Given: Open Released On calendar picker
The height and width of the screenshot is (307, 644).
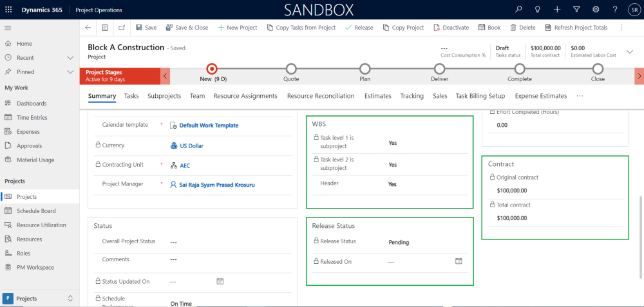Looking at the screenshot, I should tap(459, 261).
